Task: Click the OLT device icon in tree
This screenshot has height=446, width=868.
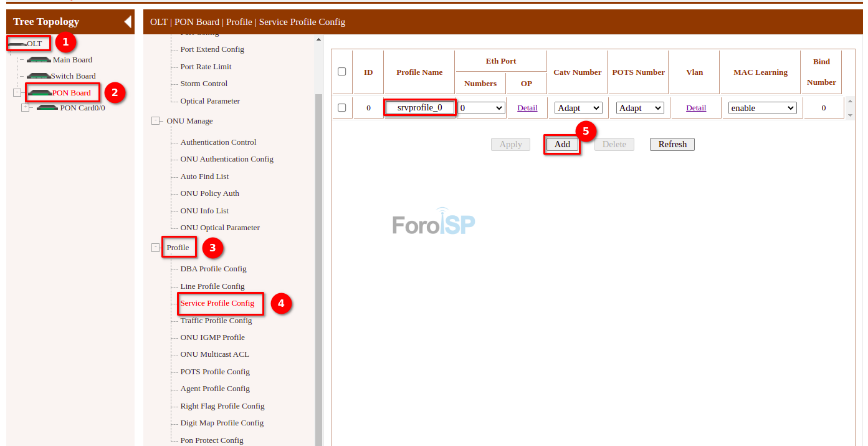Action: coord(17,44)
